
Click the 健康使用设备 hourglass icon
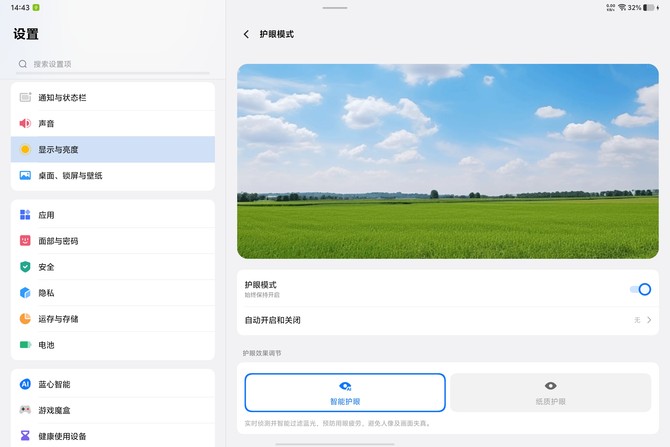pyautogui.click(x=25, y=436)
